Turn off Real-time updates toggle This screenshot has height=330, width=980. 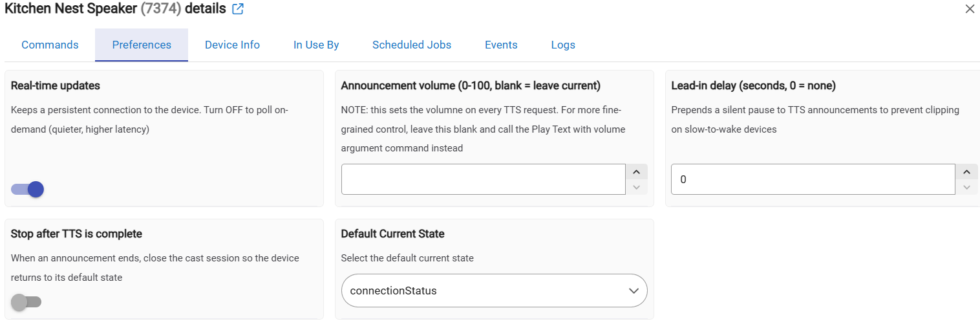coord(27,190)
